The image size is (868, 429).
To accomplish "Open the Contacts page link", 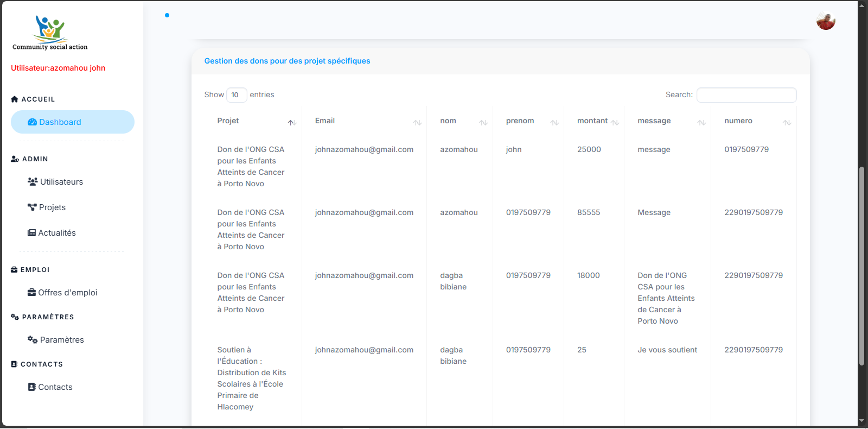I will [55, 387].
